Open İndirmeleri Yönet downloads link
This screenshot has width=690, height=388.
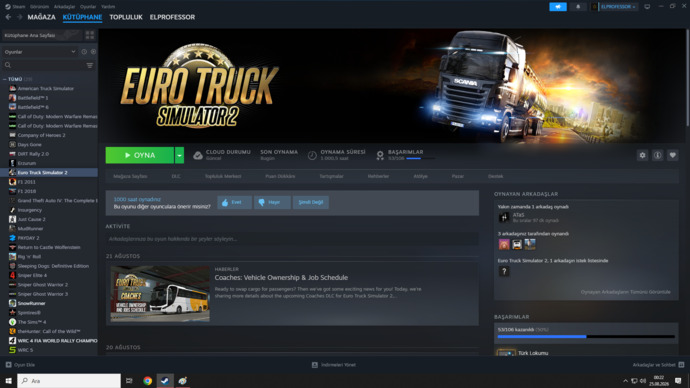click(x=334, y=365)
